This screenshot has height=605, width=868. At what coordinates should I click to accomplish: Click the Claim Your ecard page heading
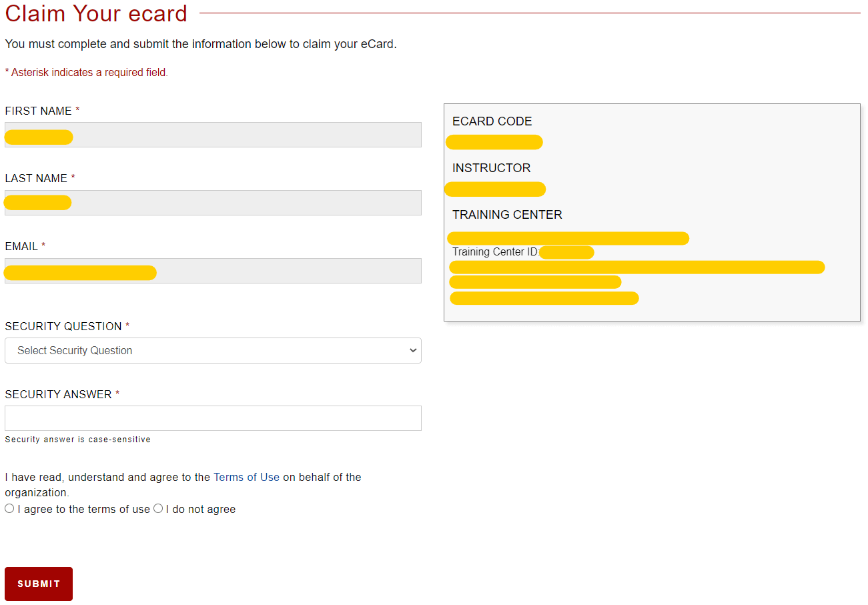pos(95,14)
